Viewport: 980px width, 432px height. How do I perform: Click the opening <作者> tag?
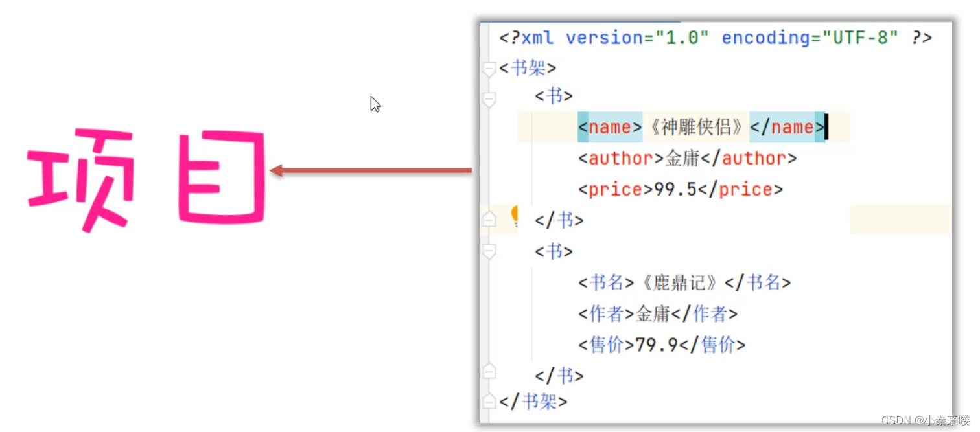(605, 314)
